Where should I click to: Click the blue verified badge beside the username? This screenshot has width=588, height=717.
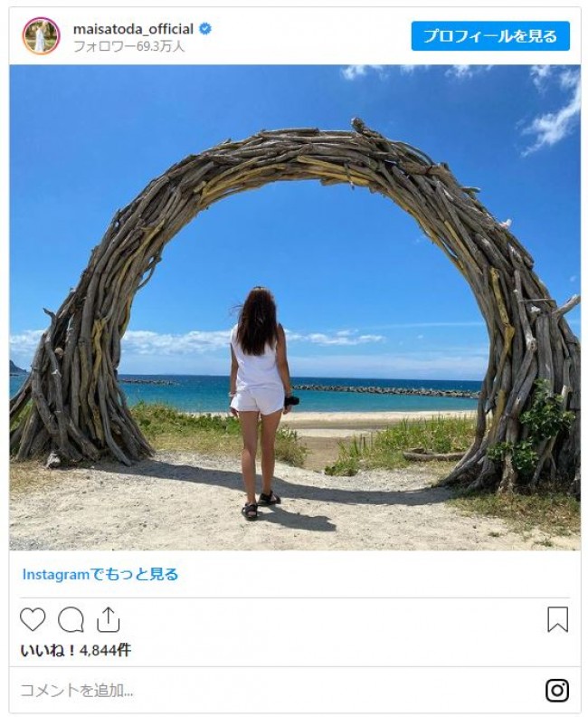pos(205,29)
